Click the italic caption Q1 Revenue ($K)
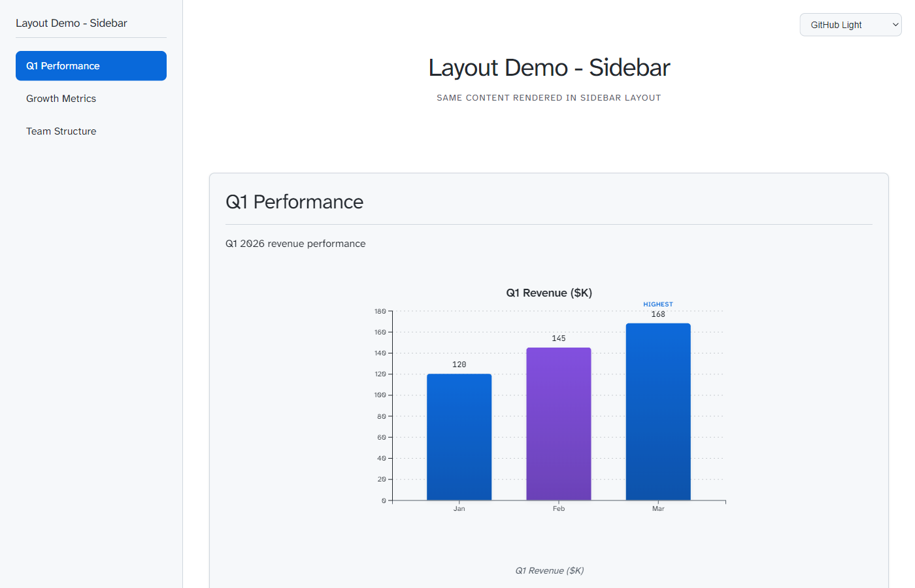This screenshot has width=915, height=588. (549, 570)
